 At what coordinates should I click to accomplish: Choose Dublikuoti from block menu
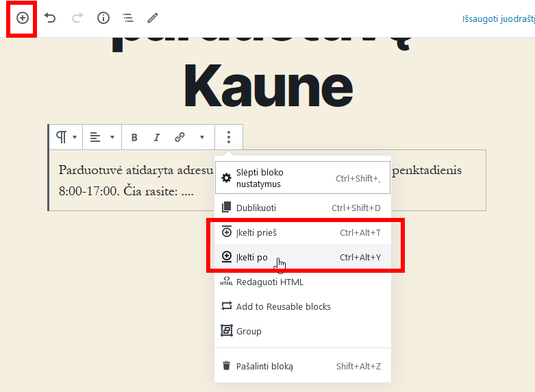[303, 208]
